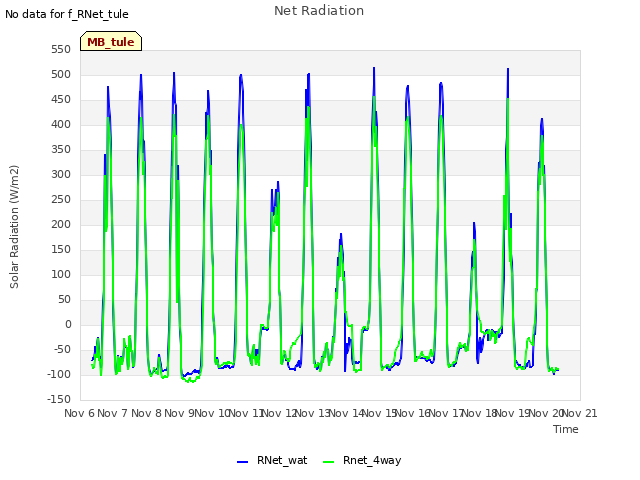Click the -150 y-axis tick label

(59, 399)
